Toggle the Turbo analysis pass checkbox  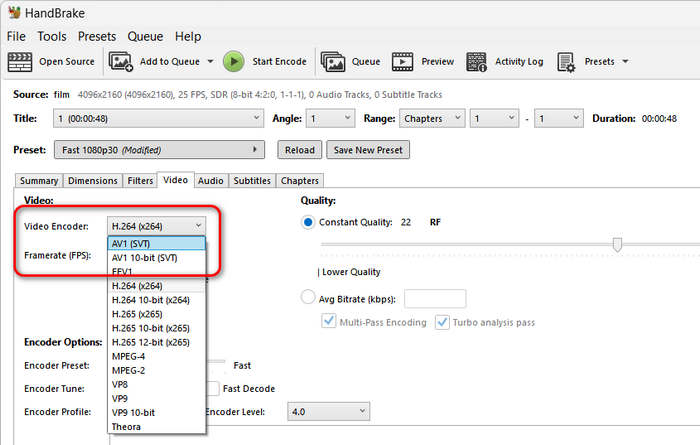coord(442,322)
